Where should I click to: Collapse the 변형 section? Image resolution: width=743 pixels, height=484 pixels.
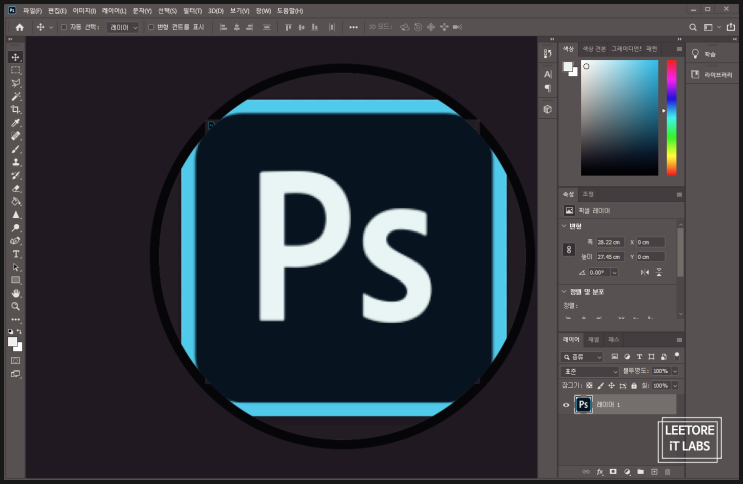[564, 226]
